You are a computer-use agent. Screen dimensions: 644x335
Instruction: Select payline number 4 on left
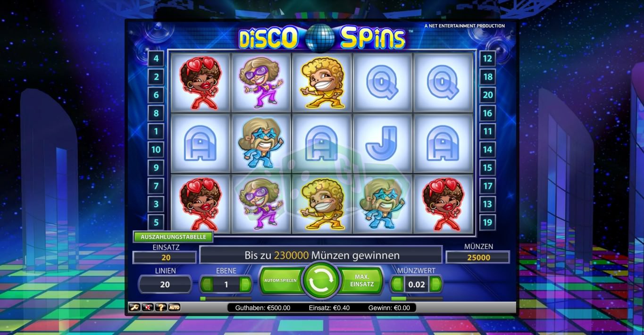[x=156, y=59]
